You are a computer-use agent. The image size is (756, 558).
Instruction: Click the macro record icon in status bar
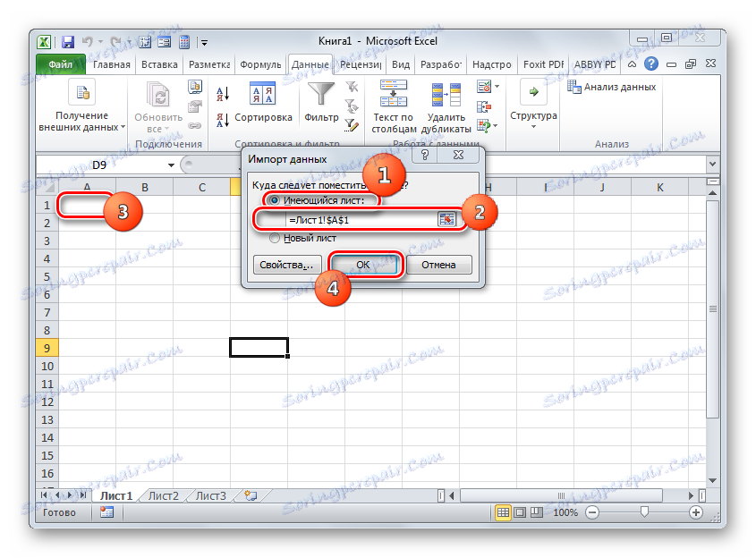(x=106, y=512)
